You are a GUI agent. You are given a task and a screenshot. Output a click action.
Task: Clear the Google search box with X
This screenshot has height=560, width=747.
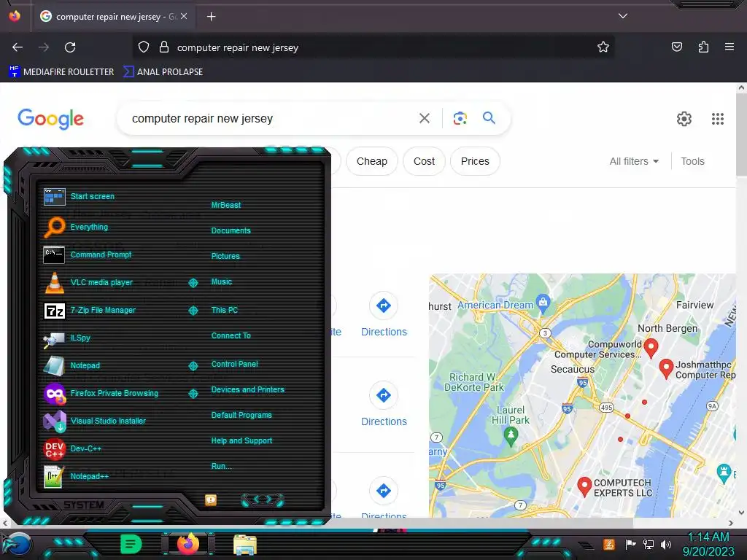425,118
